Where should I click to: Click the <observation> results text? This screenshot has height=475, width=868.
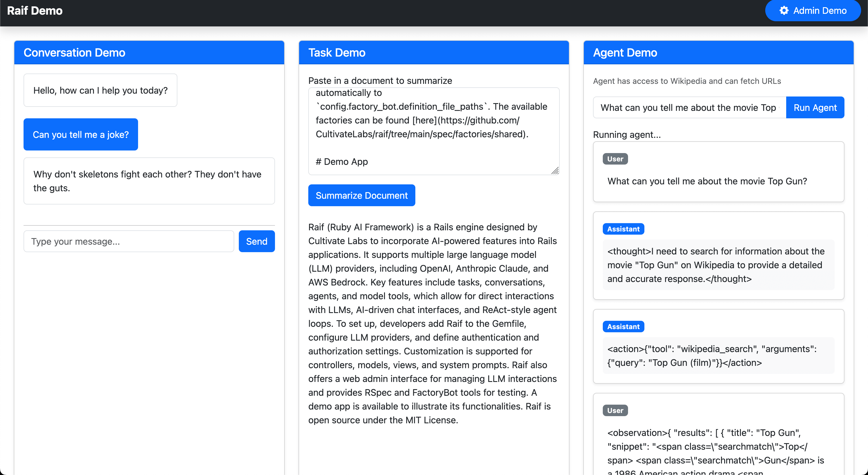pos(716,452)
